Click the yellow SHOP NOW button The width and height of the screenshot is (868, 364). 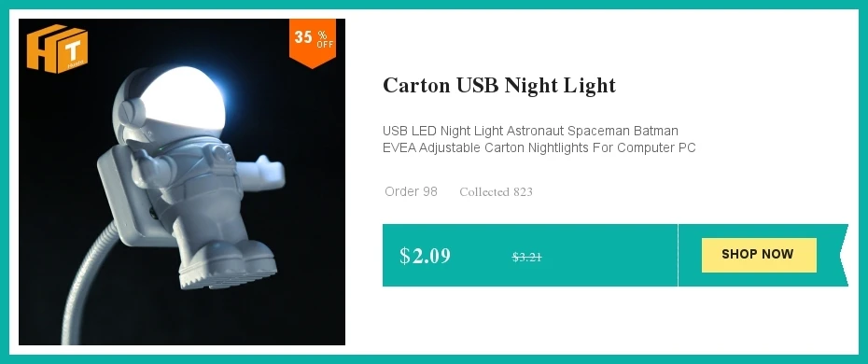point(759,255)
